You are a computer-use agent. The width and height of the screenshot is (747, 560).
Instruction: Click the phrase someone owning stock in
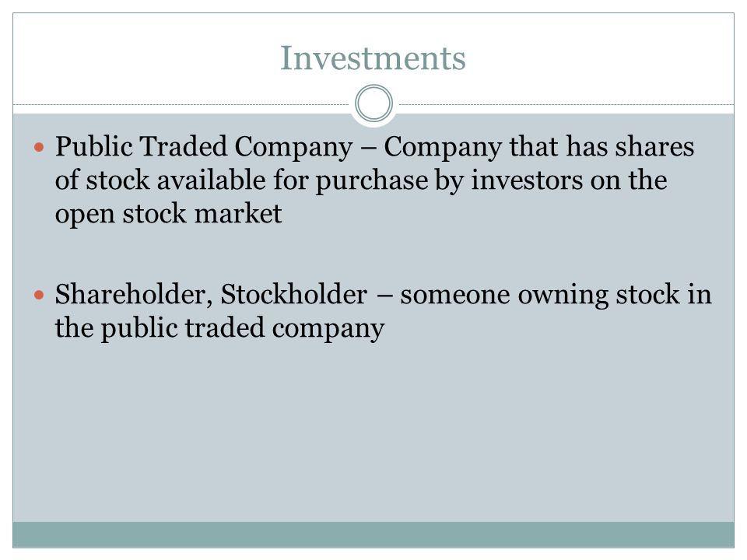[x=556, y=295]
